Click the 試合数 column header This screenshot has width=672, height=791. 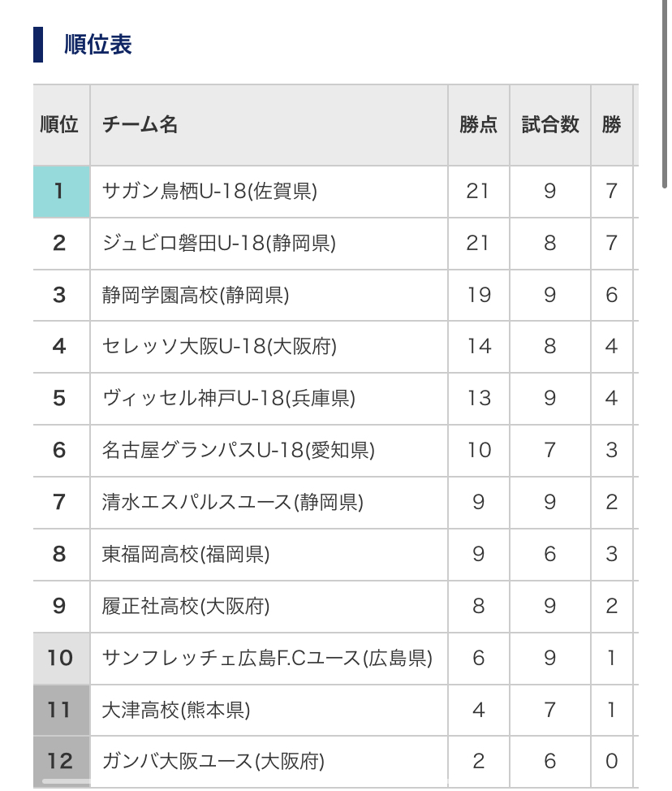(550, 124)
